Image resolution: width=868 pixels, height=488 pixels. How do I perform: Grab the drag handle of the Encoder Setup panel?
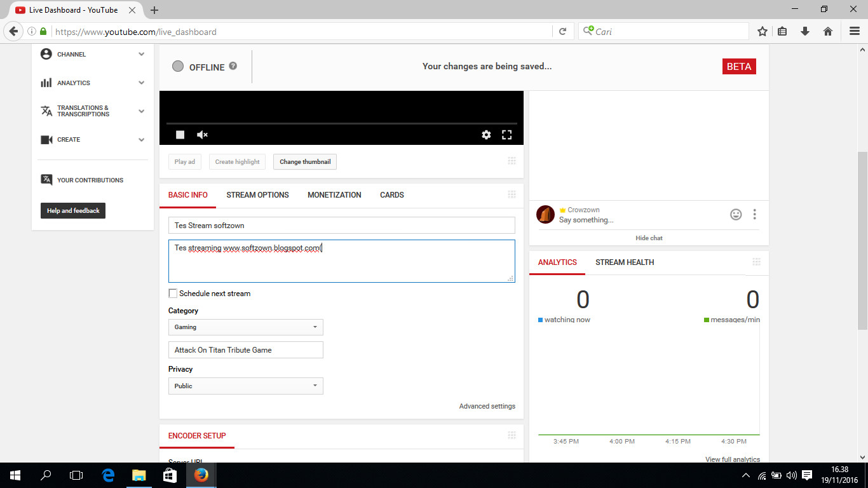point(512,435)
